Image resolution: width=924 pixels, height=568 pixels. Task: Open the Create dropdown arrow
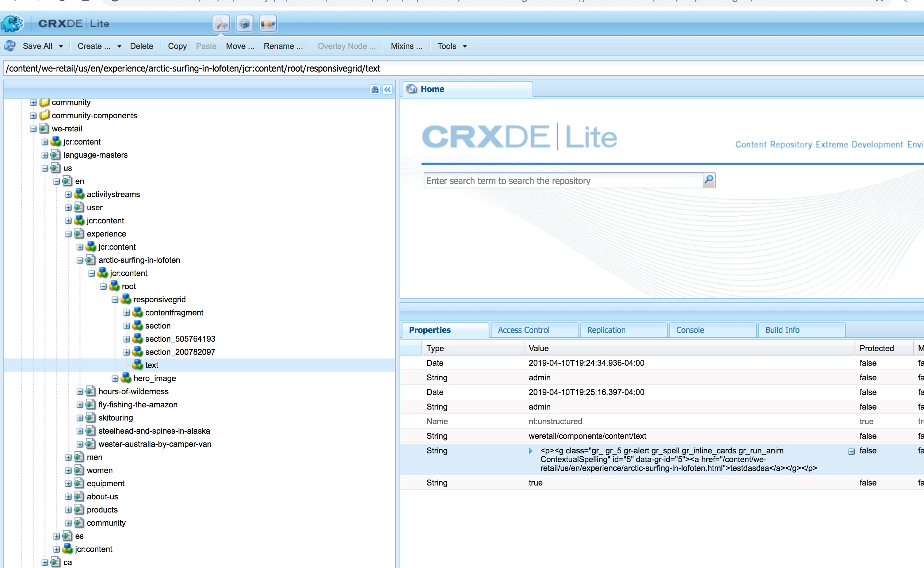[119, 46]
